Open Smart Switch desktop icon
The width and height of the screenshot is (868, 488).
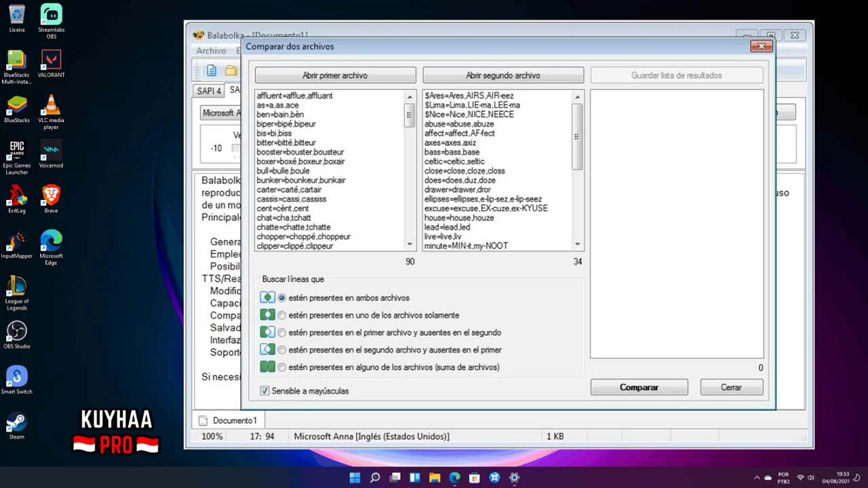click(x=17, y=380)
